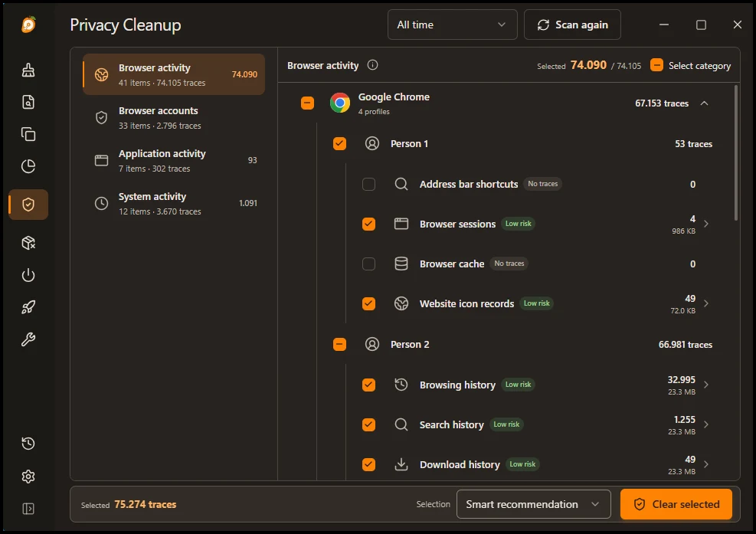Open the disk pie chart sidebar icon

tap(28, 166)
